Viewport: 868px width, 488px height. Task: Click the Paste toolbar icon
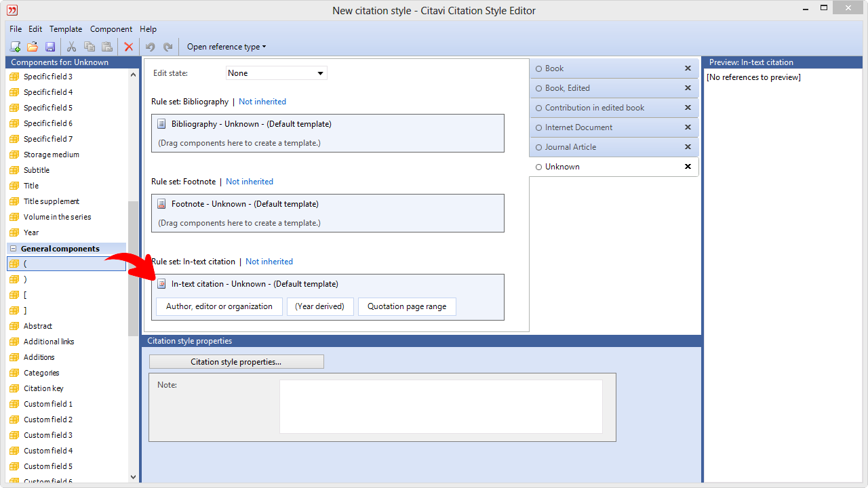(x=106, y=47)
